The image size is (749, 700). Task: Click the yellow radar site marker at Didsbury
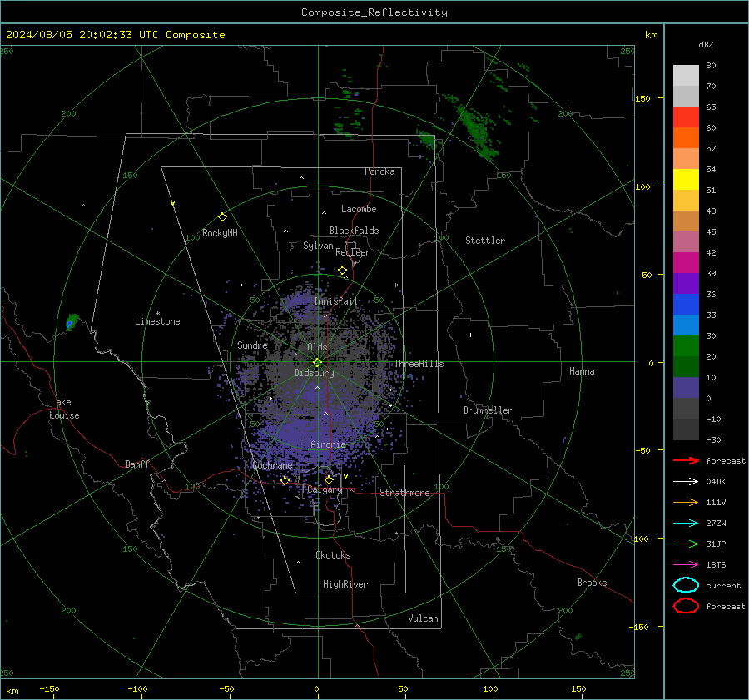tap(317, 363)
